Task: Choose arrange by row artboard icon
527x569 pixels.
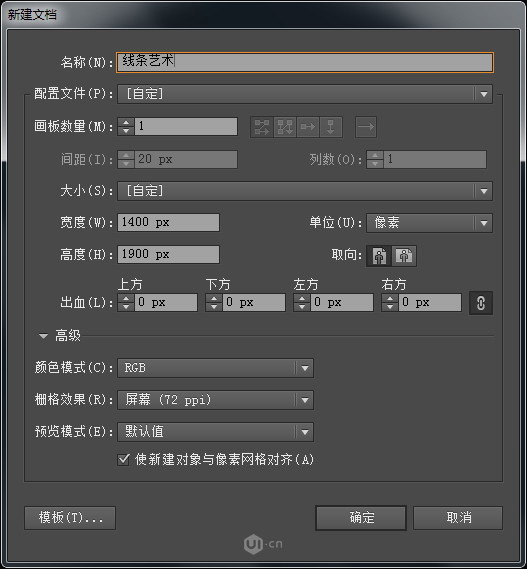Action: [308, 127]
